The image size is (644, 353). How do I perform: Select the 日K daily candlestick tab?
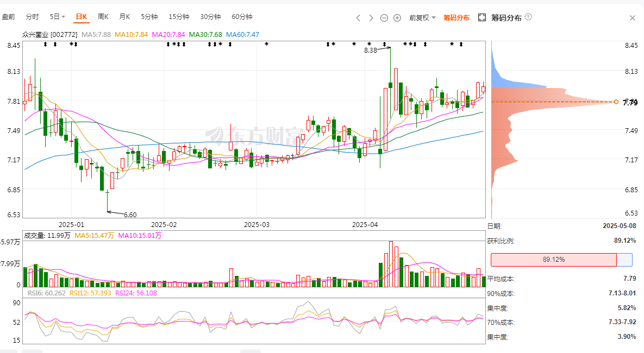point(82,17)
